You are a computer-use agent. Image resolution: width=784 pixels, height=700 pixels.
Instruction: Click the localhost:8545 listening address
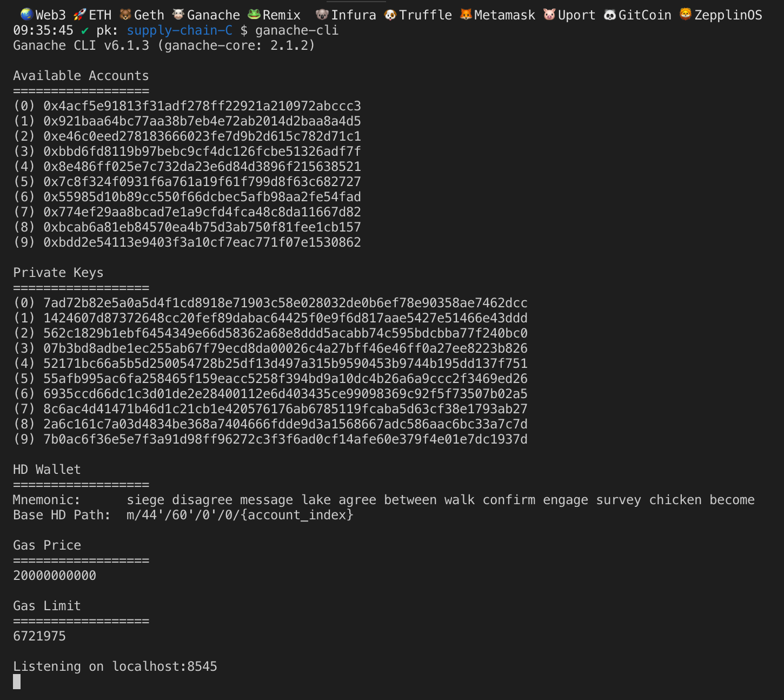click(164, 666)
